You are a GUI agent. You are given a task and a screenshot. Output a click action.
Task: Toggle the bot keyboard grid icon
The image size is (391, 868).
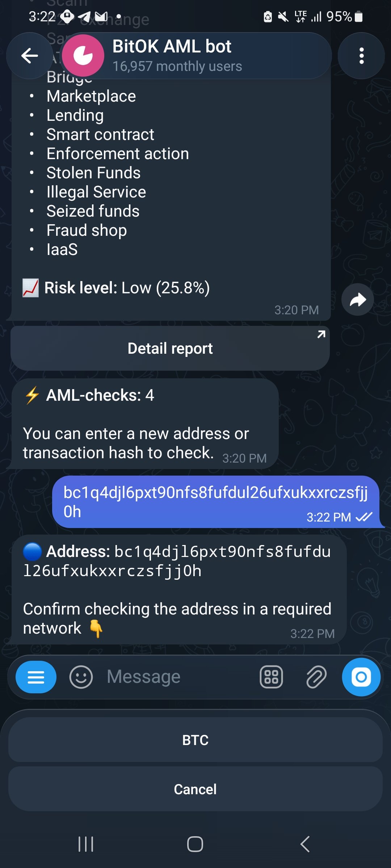[271, 677]
